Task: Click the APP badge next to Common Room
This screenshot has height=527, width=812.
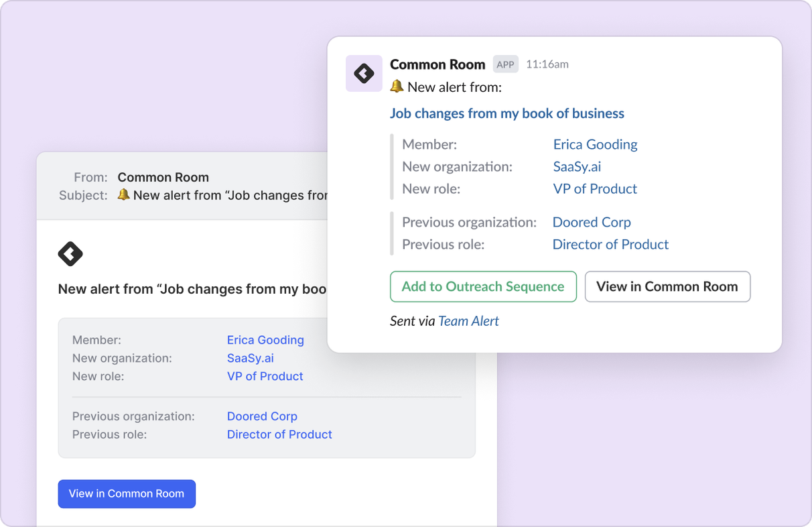Action: pyautogui.click(x=506, y=64)
